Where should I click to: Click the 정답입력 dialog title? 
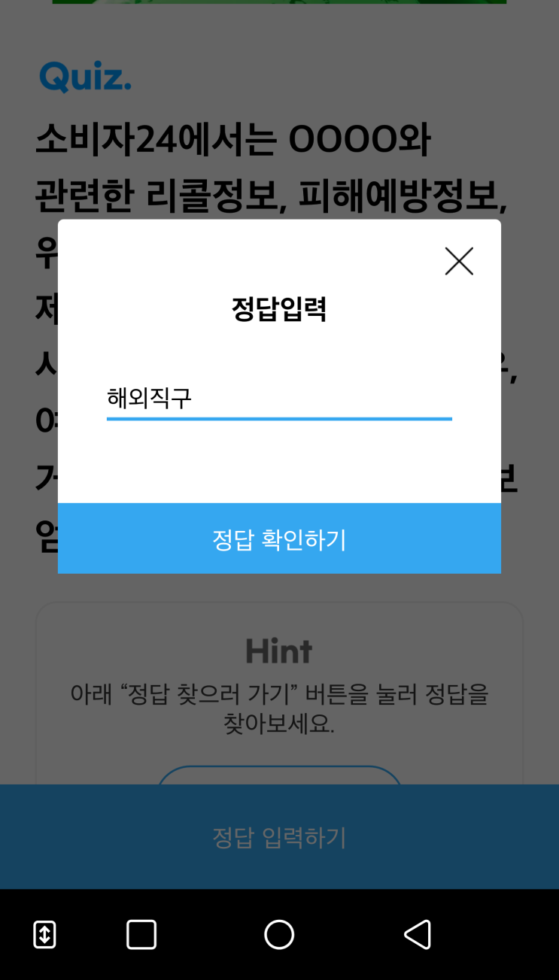(279, 309)
